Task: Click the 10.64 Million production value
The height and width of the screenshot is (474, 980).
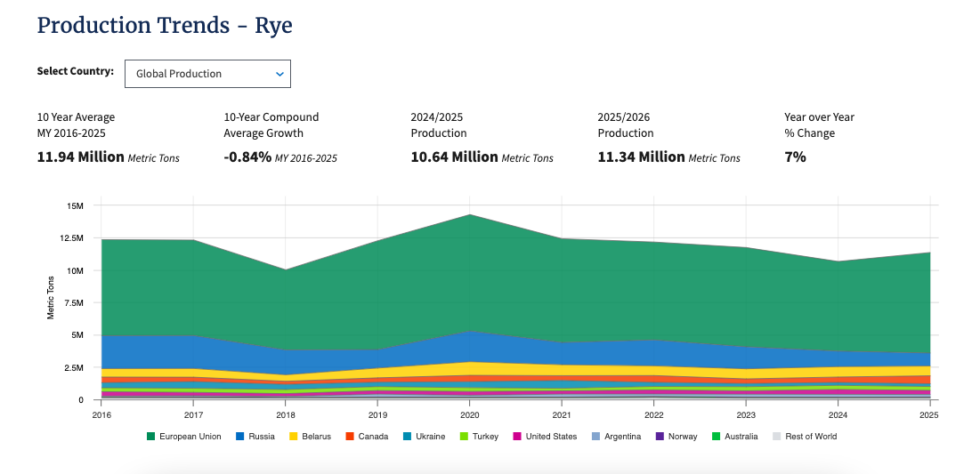Action: pyautogui.click(x=454, y=157)
